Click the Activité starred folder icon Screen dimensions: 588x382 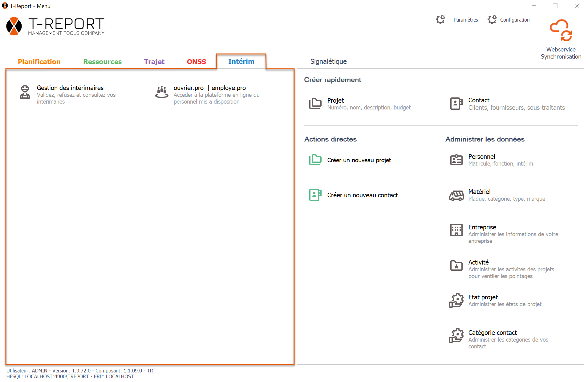(x=456, y=265)
